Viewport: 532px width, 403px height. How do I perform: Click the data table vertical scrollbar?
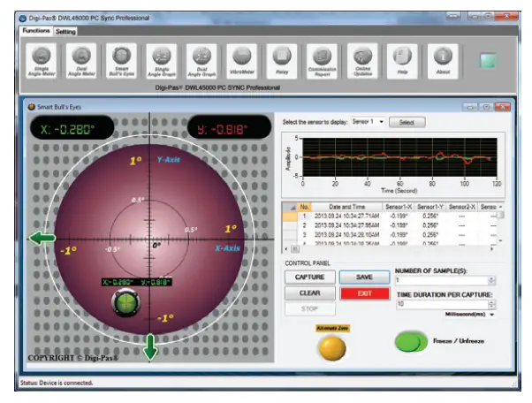[500, 224]
